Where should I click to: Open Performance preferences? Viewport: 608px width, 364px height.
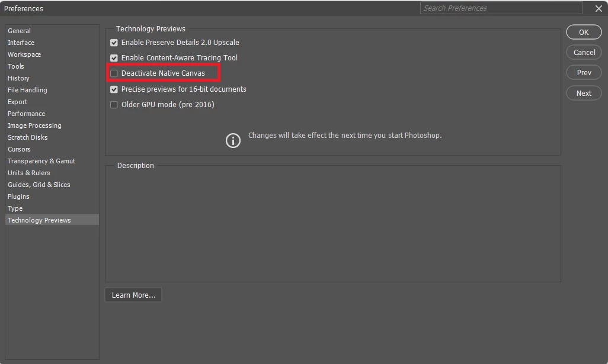pos(52,114)
